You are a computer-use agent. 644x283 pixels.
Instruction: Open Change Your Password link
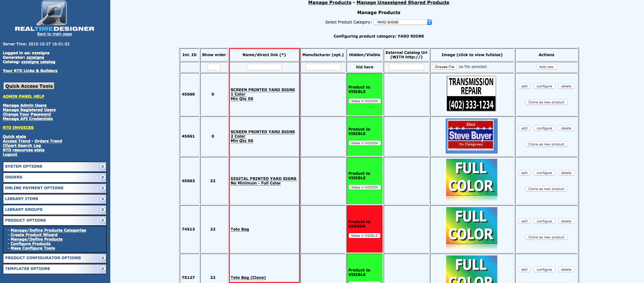(27, 115)
